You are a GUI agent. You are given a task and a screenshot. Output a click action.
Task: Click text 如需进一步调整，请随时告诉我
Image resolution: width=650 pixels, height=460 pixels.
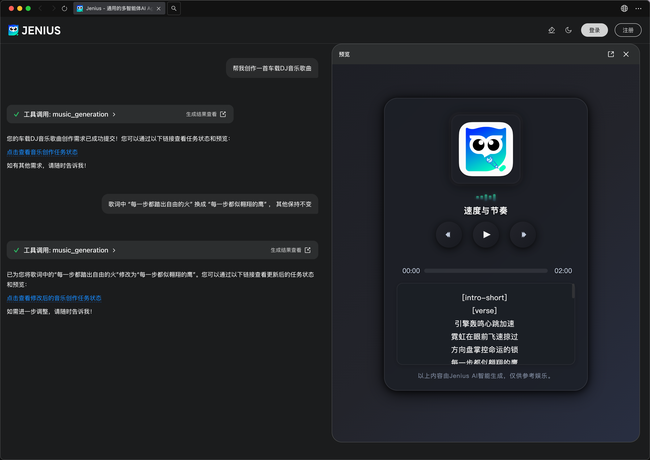click(49, 312)
